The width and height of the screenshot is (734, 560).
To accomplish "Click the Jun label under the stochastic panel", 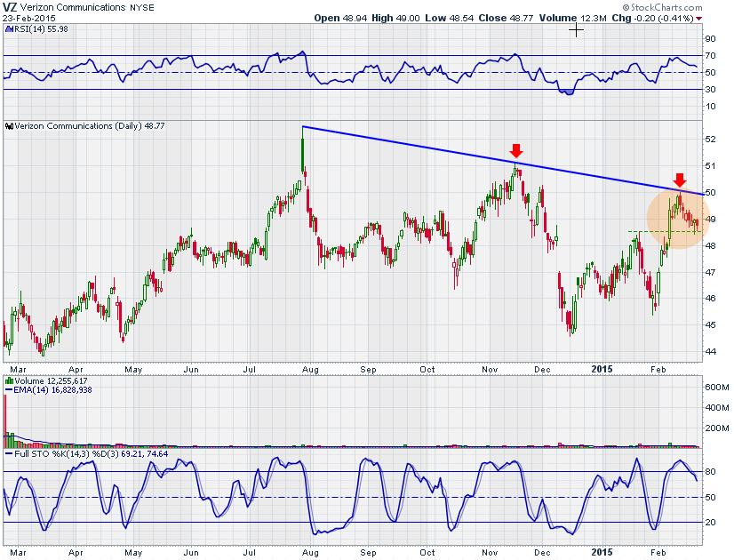I will click(x=191, y=553).
